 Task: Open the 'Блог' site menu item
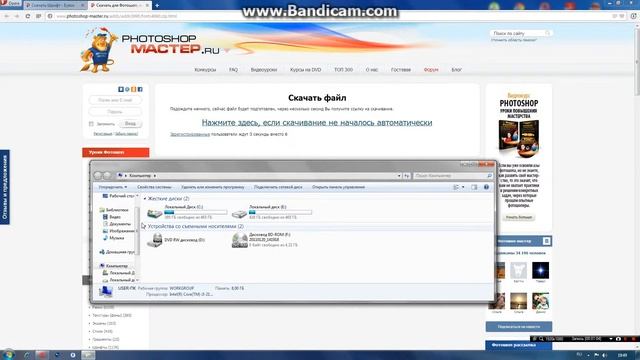(456, 70)
